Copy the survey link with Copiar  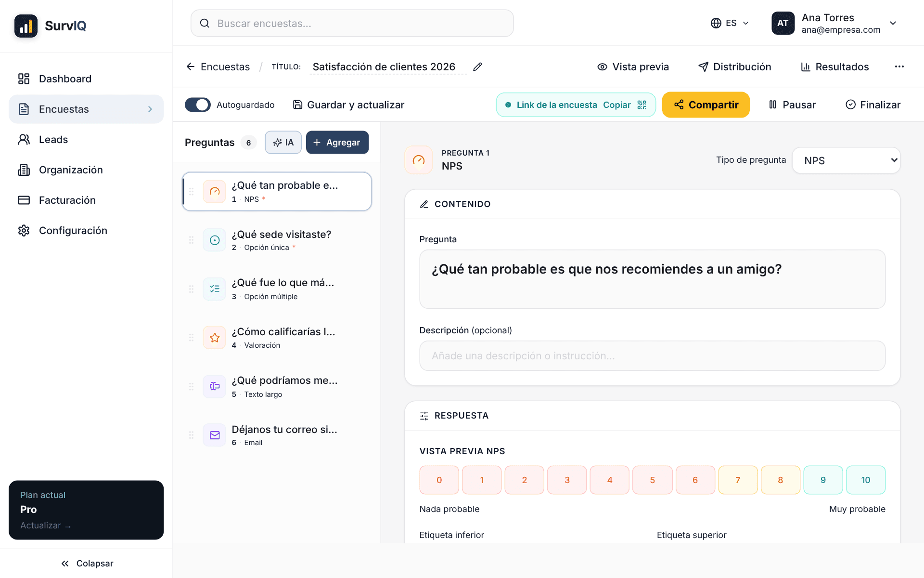coord(617,105)
